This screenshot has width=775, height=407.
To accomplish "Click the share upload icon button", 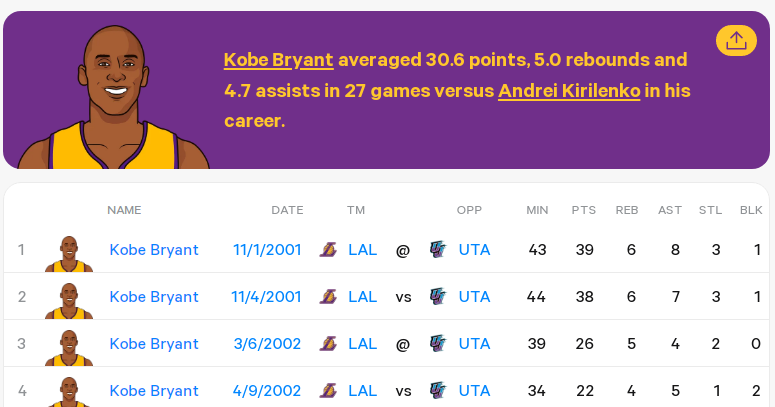I will pyautogui.click(x=736, y=41).
